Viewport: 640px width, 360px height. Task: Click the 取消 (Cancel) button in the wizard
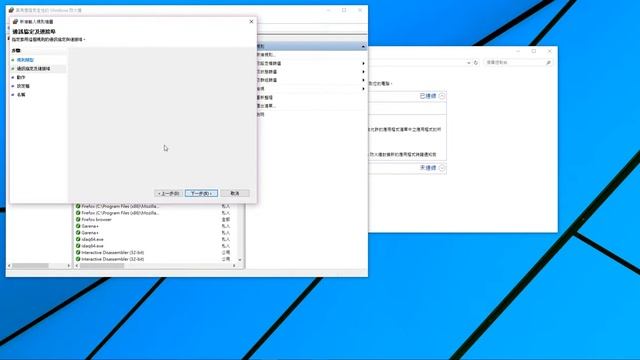click(235, 193)
